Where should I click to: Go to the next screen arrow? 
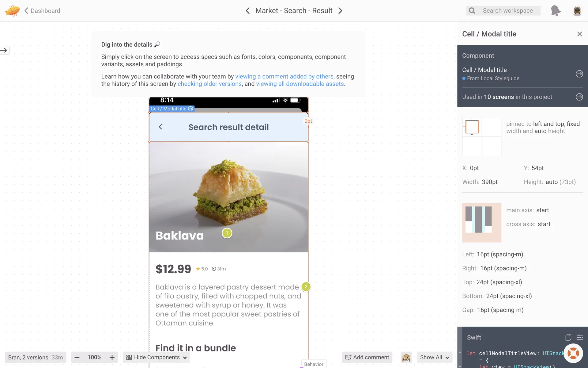pos(340,11)
